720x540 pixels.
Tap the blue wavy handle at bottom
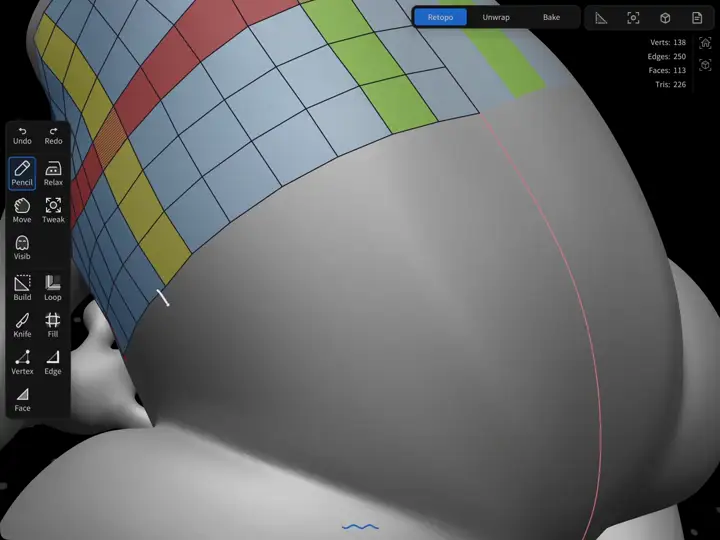pyautogui.click(x=360, y=527)
